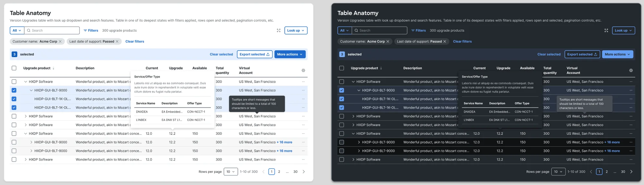Open the All dropdown in dark panel
Image resolution: width=644 pixels, height=185 pixels.
pos(345,30)
